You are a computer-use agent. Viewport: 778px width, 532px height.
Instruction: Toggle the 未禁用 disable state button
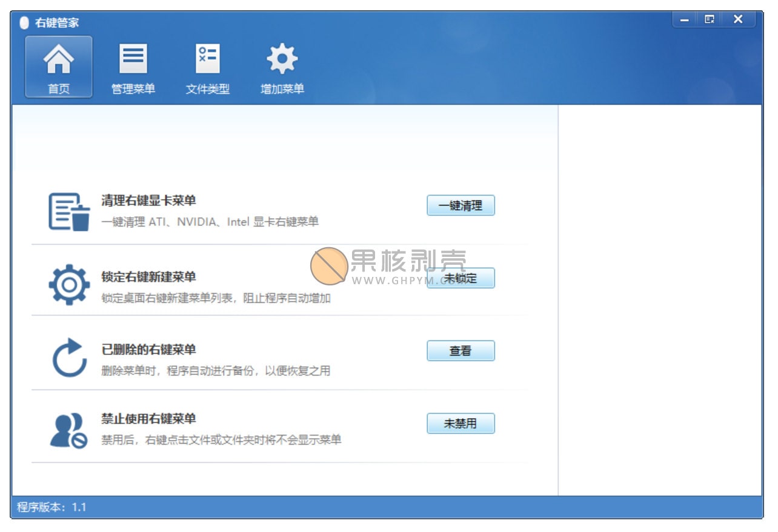click(460, 424)
